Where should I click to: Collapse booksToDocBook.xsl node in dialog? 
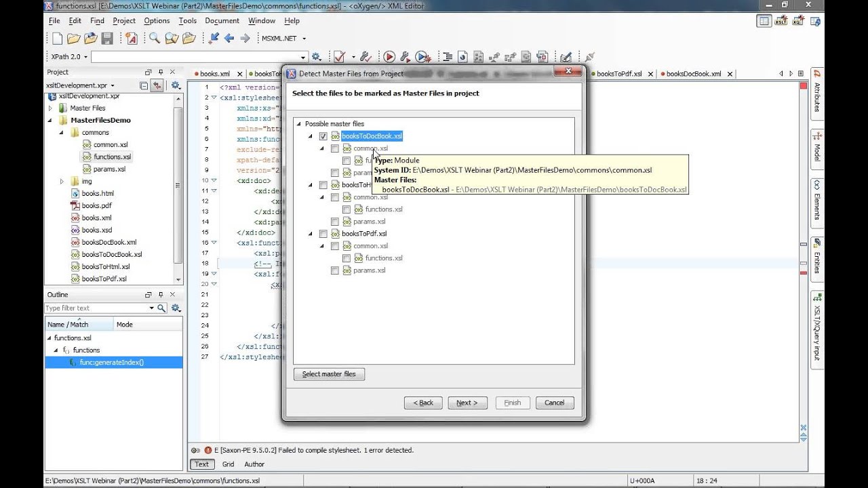311,136
